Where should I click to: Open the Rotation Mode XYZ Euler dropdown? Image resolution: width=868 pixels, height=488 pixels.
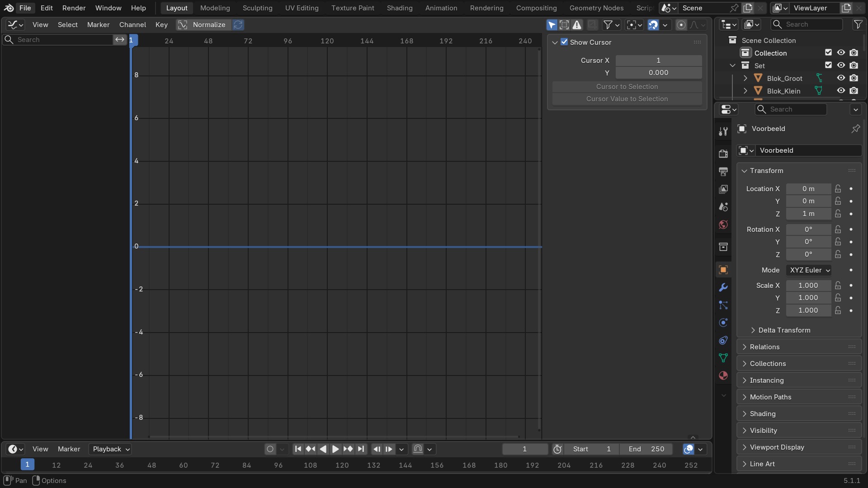(809, 270)
